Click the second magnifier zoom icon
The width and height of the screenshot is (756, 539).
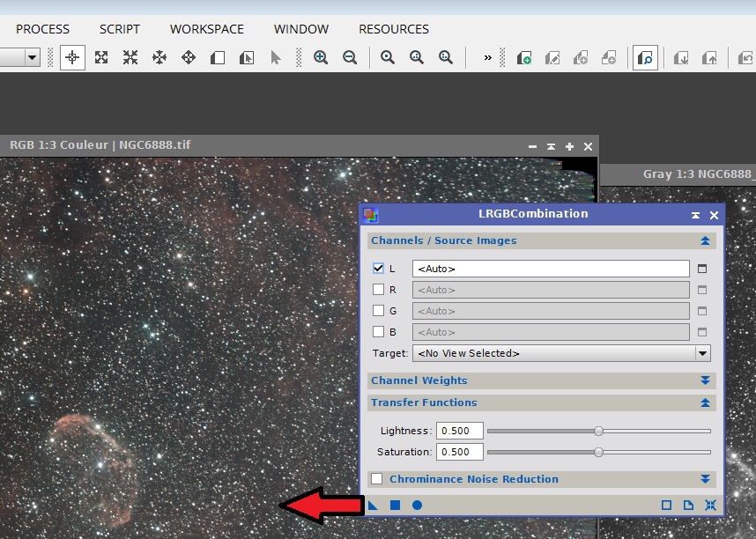(417, 58)
